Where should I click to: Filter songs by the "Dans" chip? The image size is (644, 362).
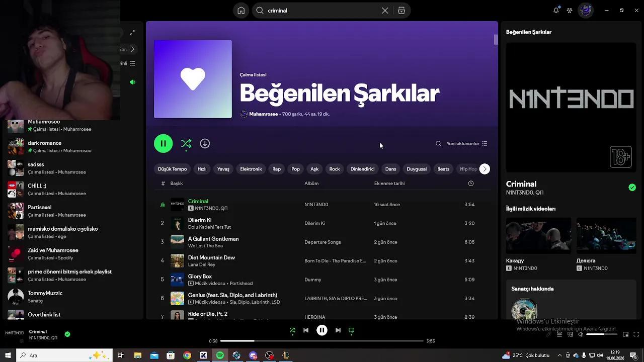391,169
